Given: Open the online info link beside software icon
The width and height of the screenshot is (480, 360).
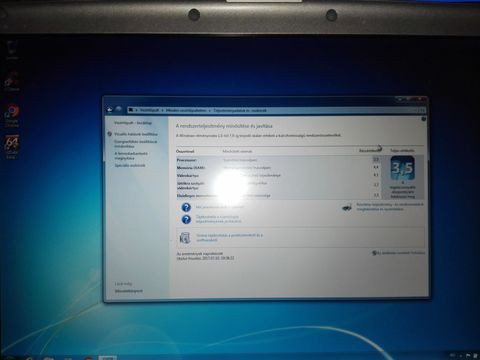Looking at the screenshot, I should (229, 237).
